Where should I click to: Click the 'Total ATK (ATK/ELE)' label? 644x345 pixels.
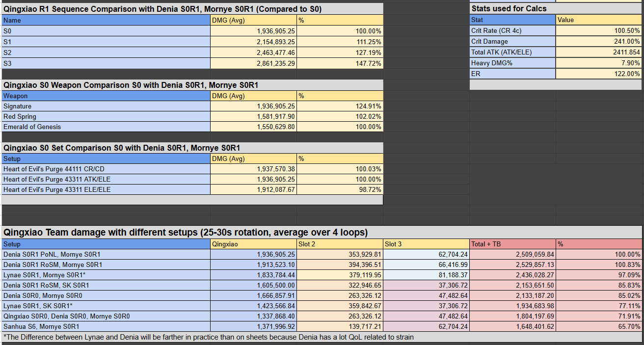513,52
